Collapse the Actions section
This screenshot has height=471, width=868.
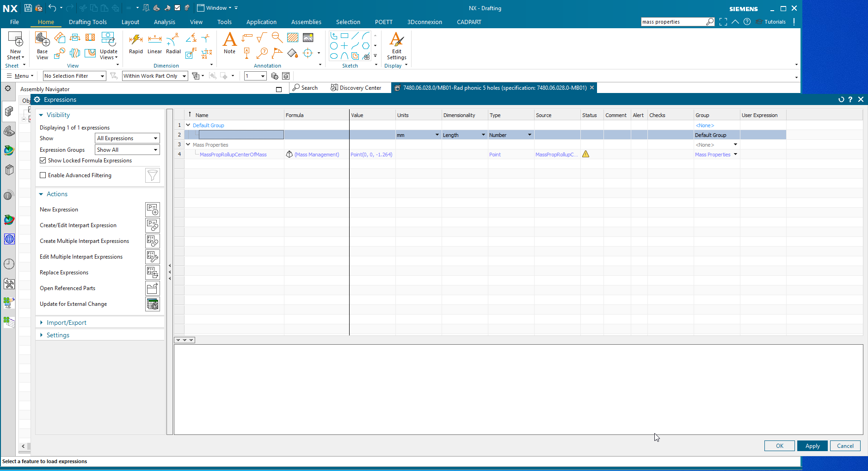[41, 194]
